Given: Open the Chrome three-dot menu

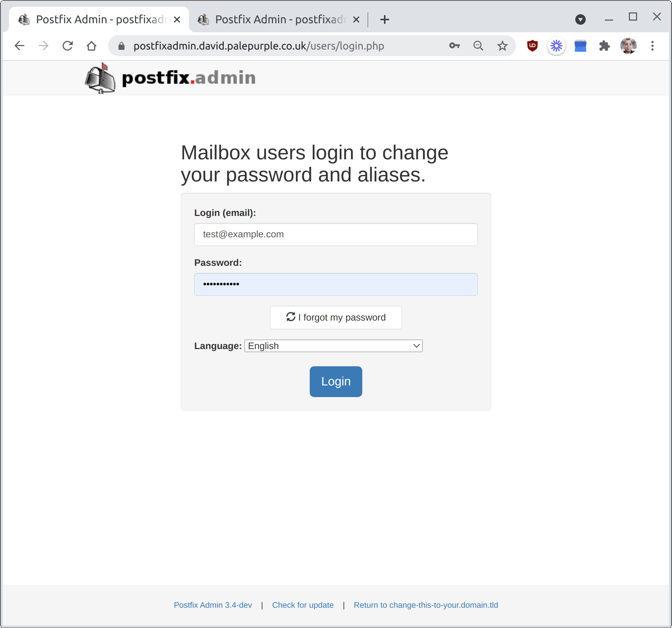Looking at the screenshot, I should point(652,46).
